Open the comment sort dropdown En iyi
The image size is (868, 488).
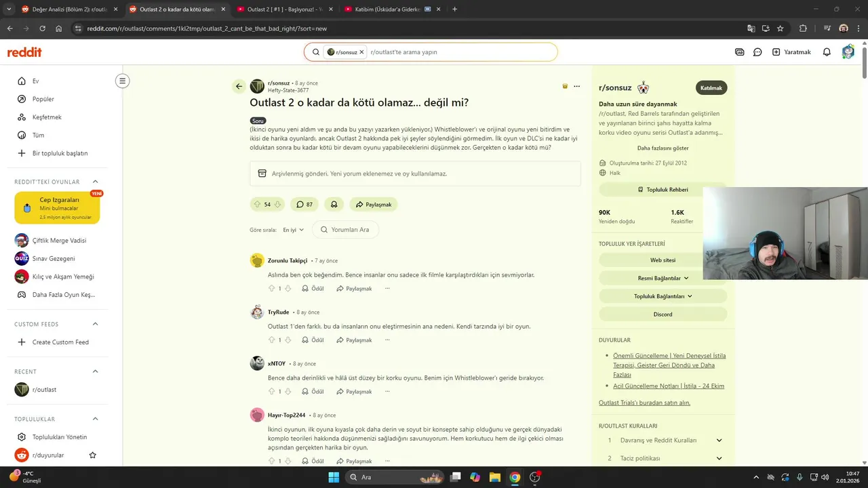(293, 230)
